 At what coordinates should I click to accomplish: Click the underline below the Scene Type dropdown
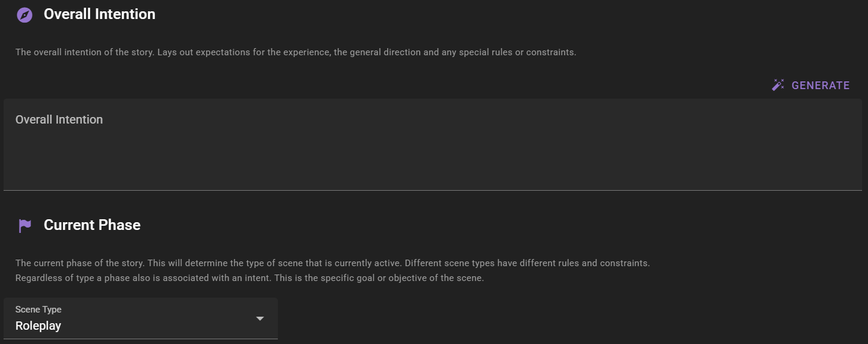[x=141, y=339]
